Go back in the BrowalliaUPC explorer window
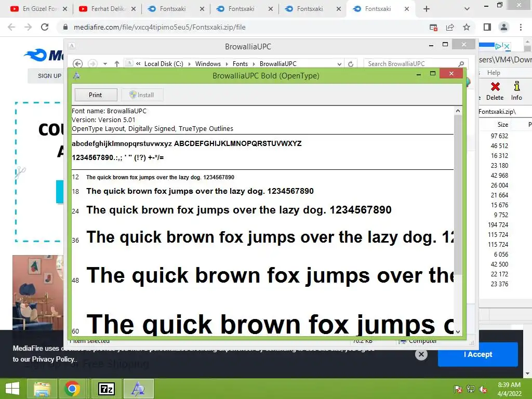The image size is (532, 399). (78, 64)
